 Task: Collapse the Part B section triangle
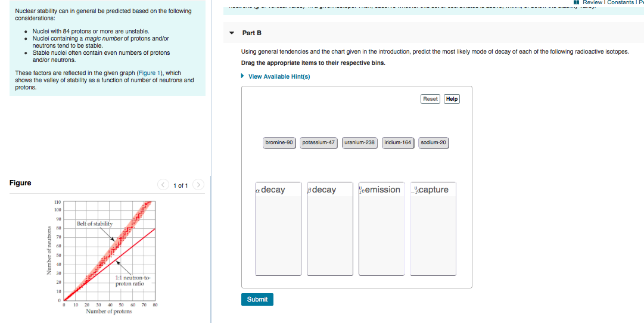pos(232,33)
